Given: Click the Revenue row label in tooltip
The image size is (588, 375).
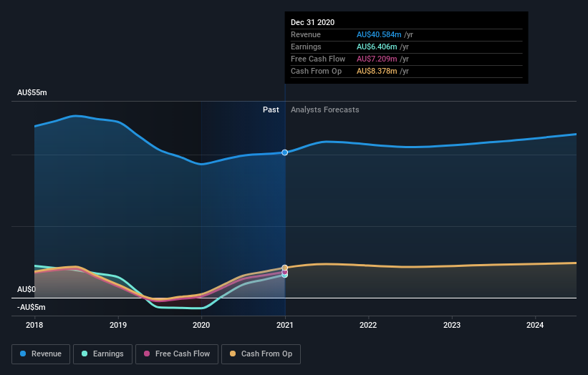Looking at the screenshot, I should tap(306, 34).
